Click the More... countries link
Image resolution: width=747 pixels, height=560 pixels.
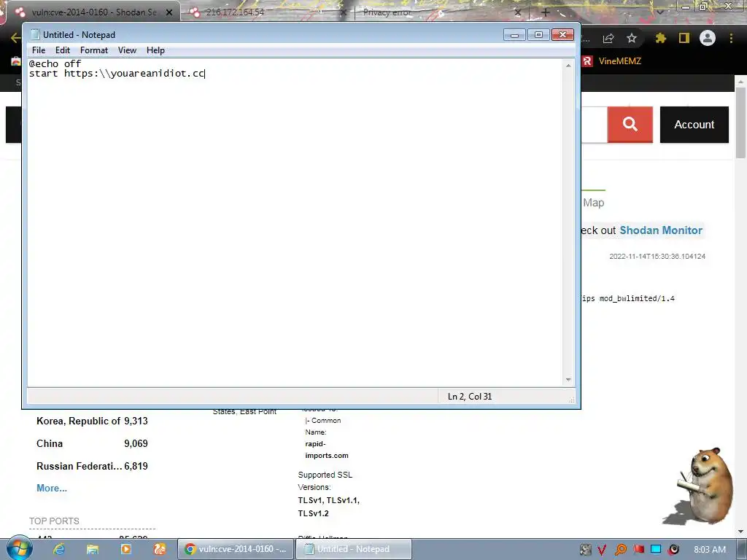click(x=52, y=488)
